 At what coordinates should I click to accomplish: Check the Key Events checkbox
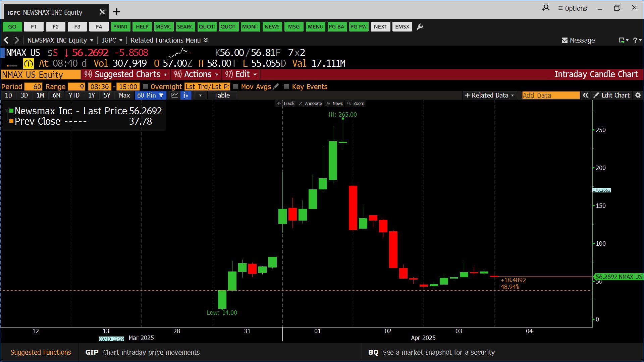(x=286, y=86)
